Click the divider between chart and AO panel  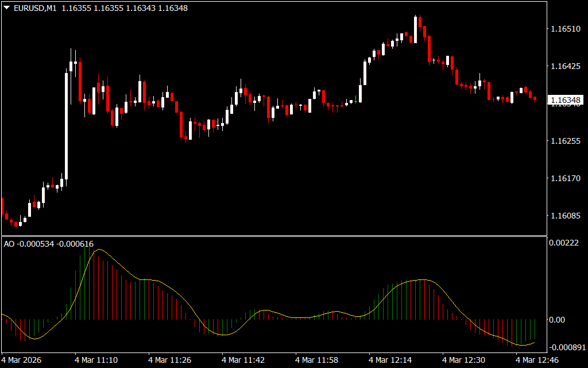(x=273, y=236)
